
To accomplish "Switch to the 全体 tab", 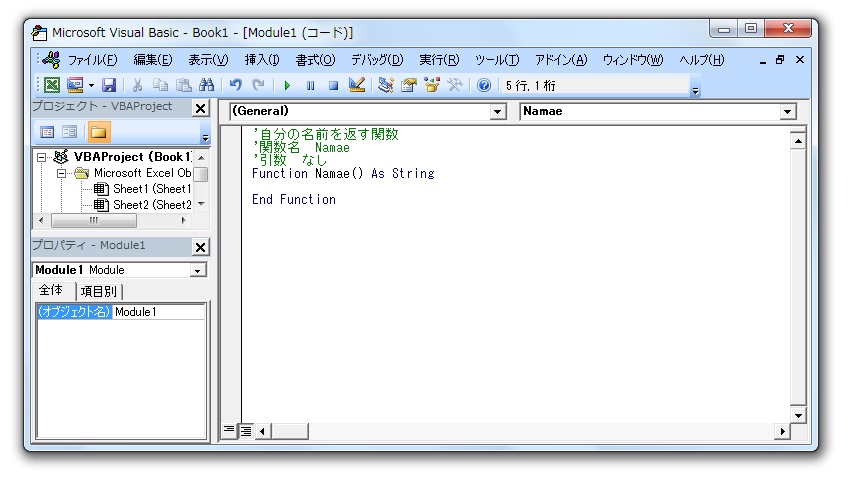I will (x=51, y=290).
